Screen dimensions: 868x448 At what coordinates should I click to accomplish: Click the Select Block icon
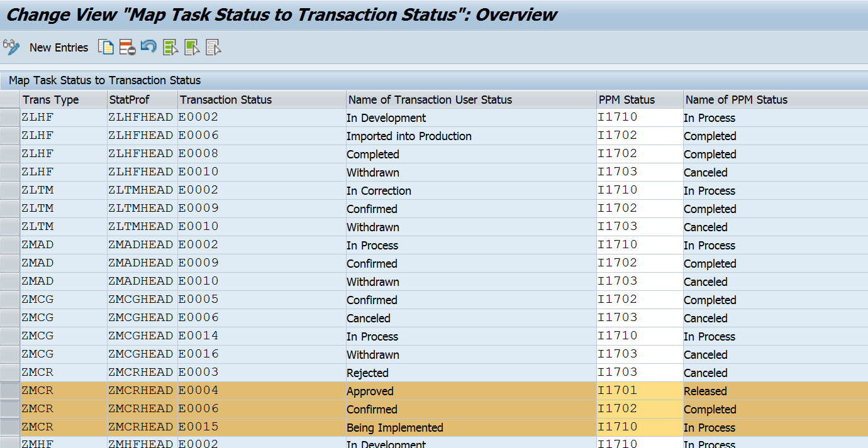point(192,47)
